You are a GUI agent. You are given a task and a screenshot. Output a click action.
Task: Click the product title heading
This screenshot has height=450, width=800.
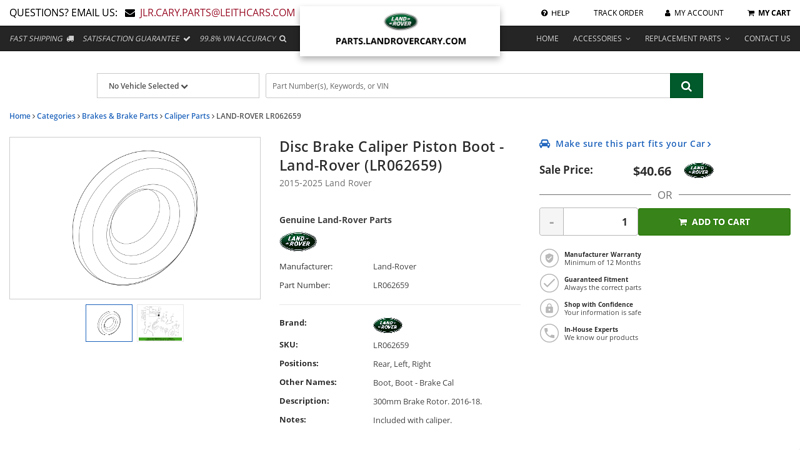point(391,156)
